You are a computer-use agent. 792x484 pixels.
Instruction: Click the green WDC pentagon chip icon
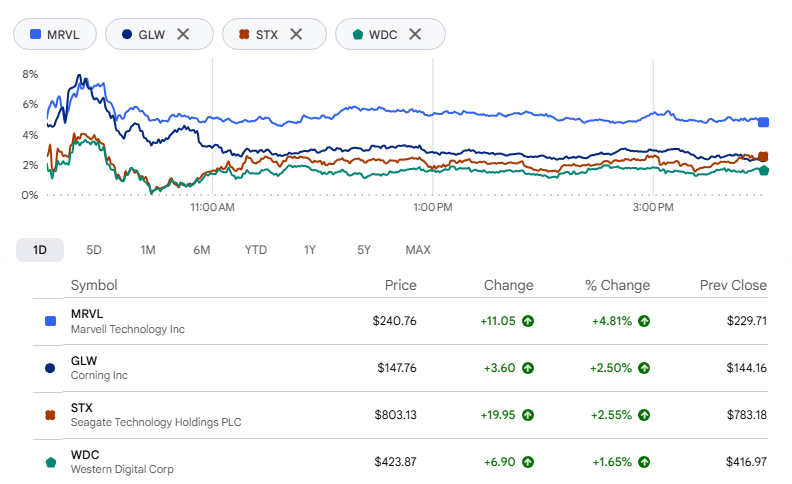point(358,34)
